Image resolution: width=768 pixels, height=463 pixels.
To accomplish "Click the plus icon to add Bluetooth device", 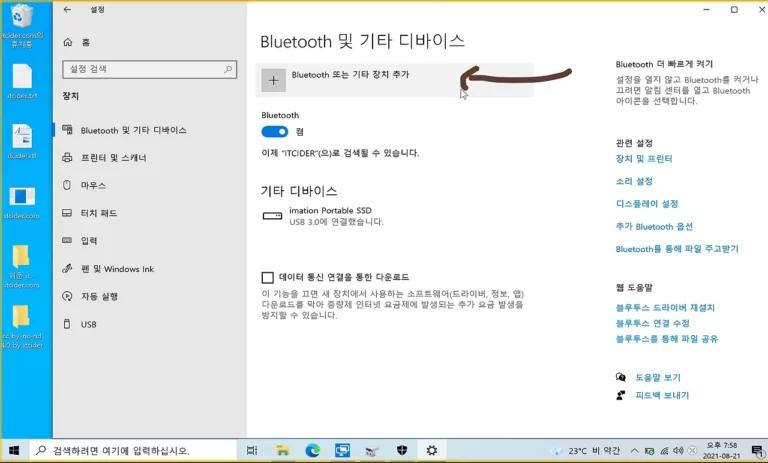I will click(273, 80).
